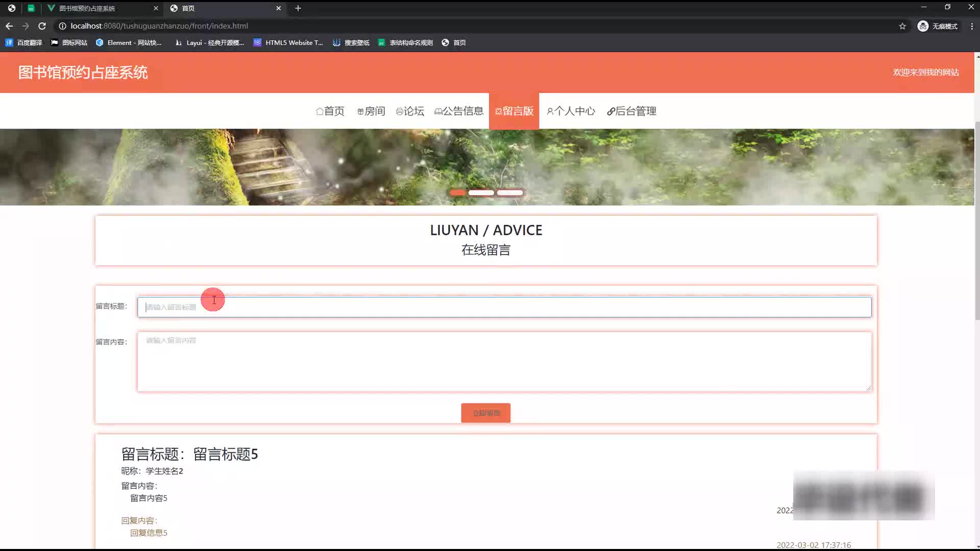Image resolution: width=980 pixels, height=551 pixels.
Task: Open 个人中心 from navigation bar
Action: pyautogui.click(x=571, y=111)
